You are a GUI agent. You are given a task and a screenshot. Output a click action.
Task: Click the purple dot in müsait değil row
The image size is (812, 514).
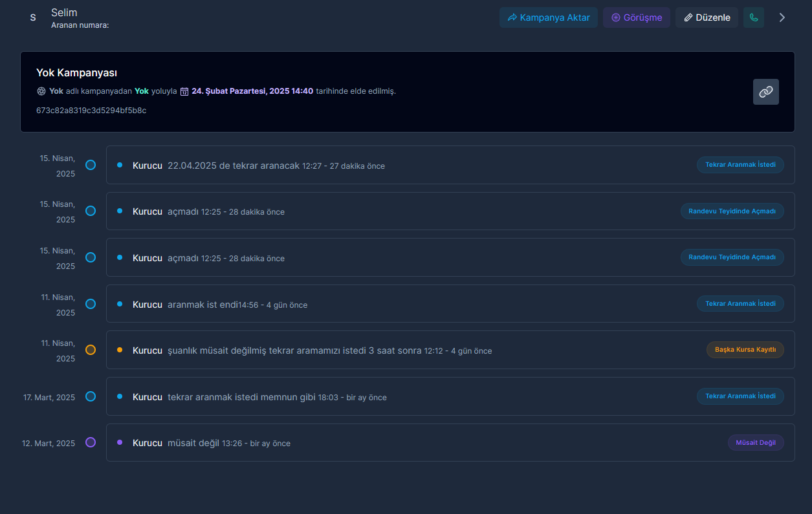point(120,442)
